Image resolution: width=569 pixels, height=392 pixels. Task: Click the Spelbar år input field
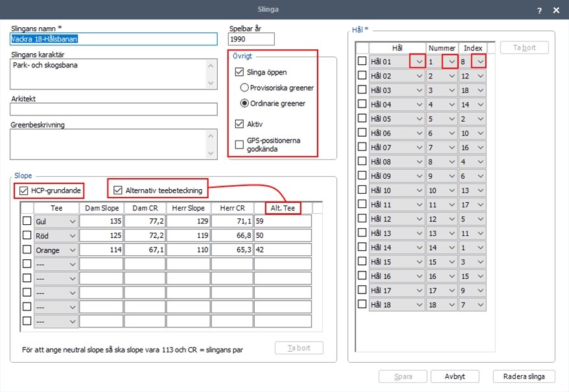point(251,39)
